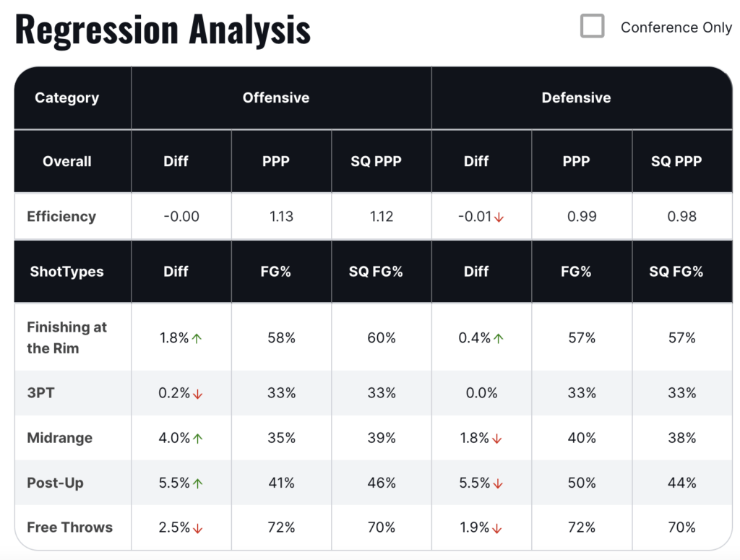Click green up arrow beside offensive 5.5%
Screen dimensions: 740x560
197,483
